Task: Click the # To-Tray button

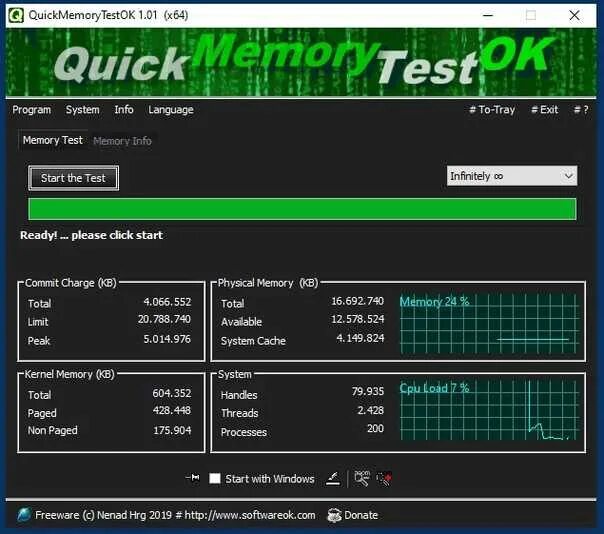Action: pos(492,110)
